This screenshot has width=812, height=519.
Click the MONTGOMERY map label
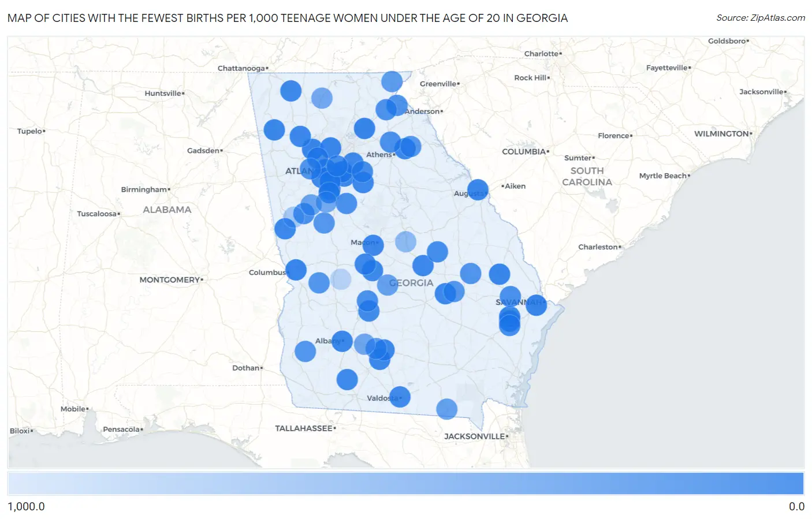pos(170,279)
